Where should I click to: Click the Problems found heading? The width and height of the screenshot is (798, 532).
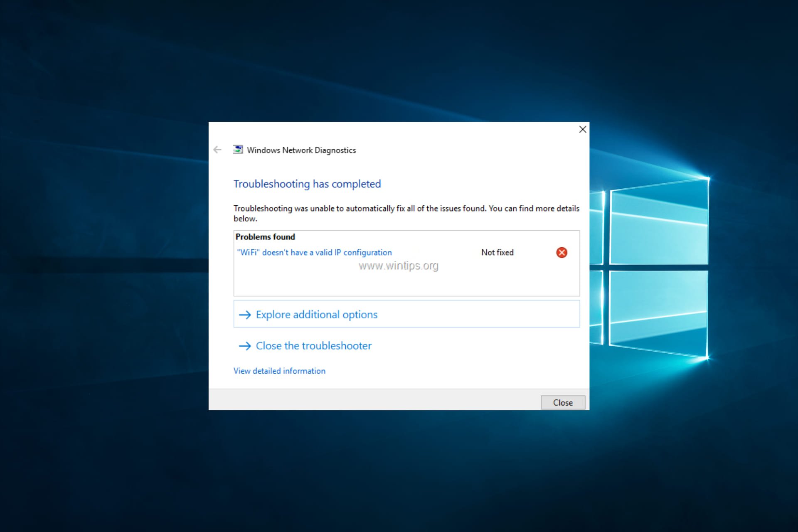click(265, 236)
